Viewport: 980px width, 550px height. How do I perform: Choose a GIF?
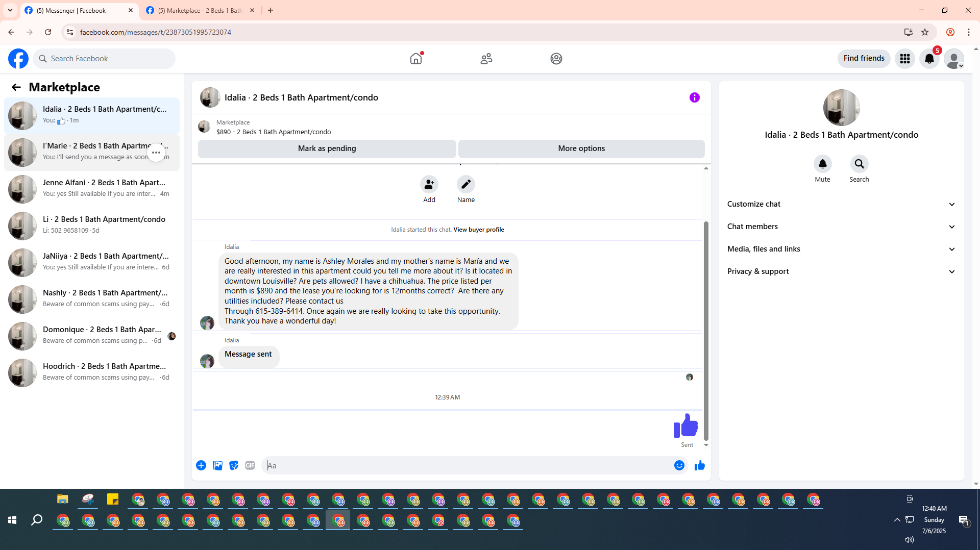250,465
